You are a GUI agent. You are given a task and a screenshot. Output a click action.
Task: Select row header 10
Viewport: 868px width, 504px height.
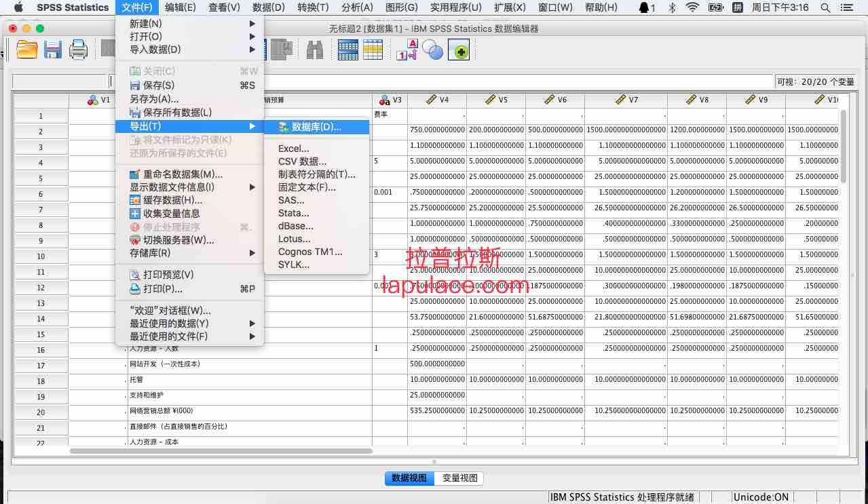click(41, 256)
